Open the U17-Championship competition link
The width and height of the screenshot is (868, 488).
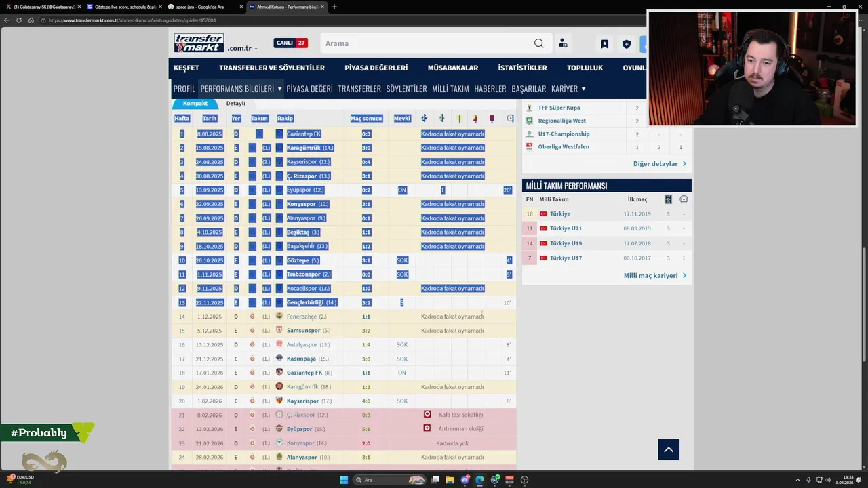point(564,134)
